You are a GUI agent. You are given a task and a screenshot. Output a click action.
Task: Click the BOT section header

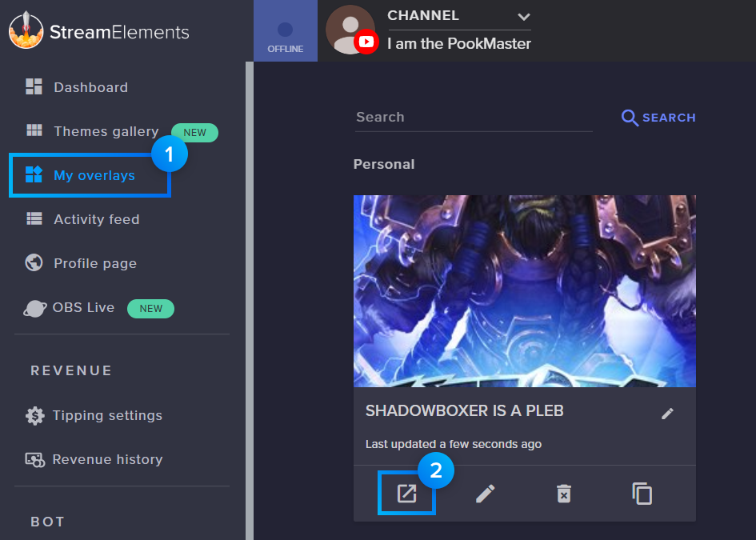[47, 522]
